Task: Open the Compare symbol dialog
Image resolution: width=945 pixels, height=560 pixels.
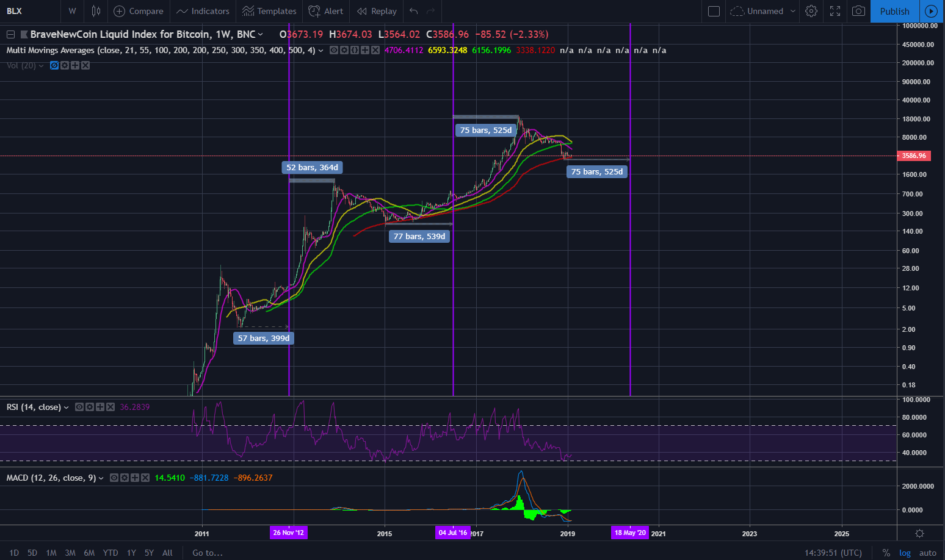Action: coord(139,11)
